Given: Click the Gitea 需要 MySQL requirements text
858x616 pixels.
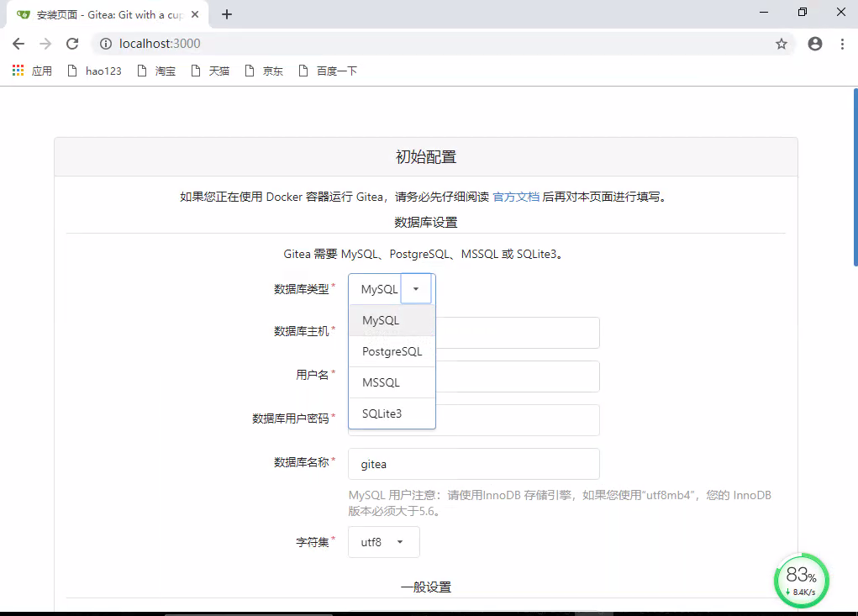Looking at the screenshot, I should [424, 255].
